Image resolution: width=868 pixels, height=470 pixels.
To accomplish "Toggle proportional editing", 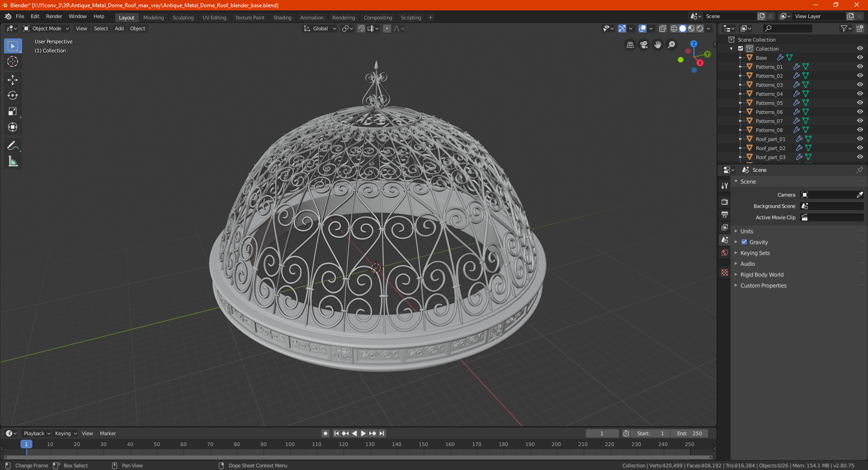I will pyautogui.click(x=387, y=28).
